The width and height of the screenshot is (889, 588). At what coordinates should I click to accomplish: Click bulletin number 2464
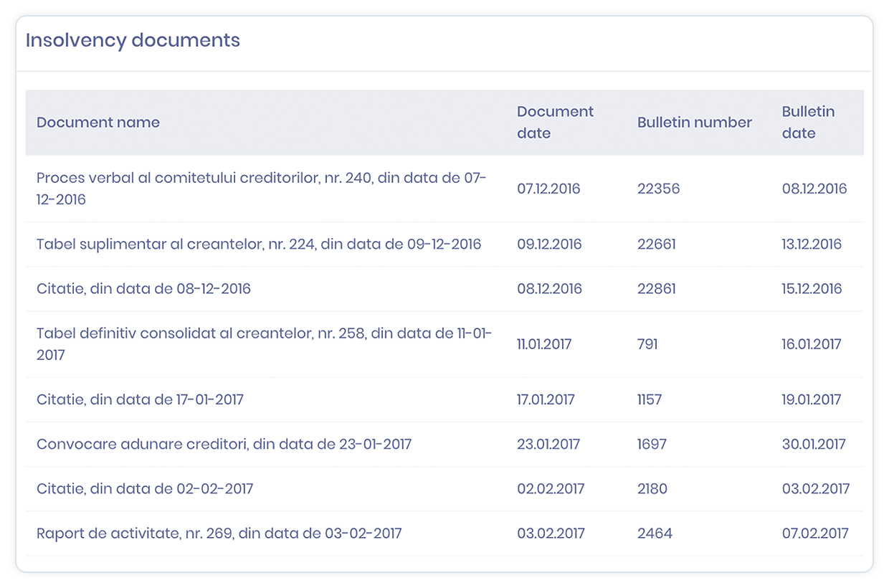click(x=655, y=534)
